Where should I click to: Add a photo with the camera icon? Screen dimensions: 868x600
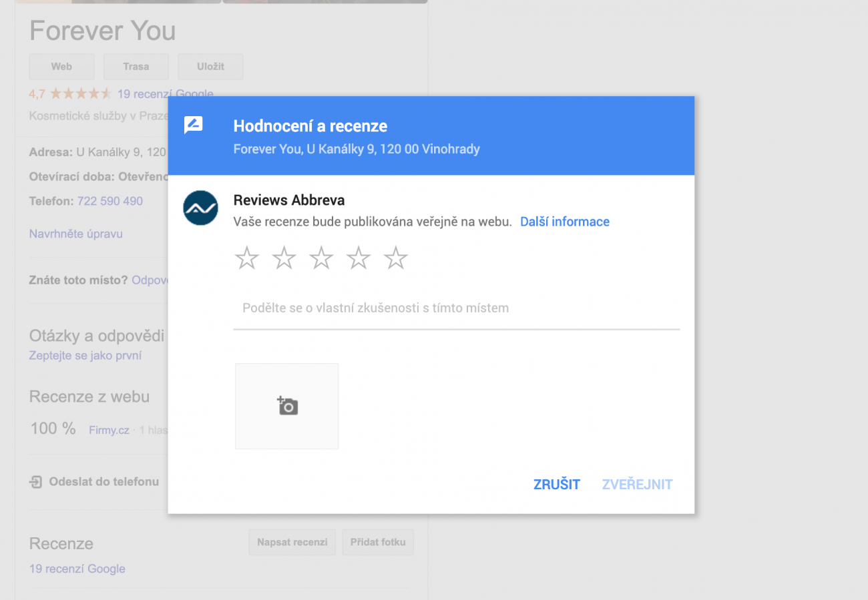click(x=287, y=406)
